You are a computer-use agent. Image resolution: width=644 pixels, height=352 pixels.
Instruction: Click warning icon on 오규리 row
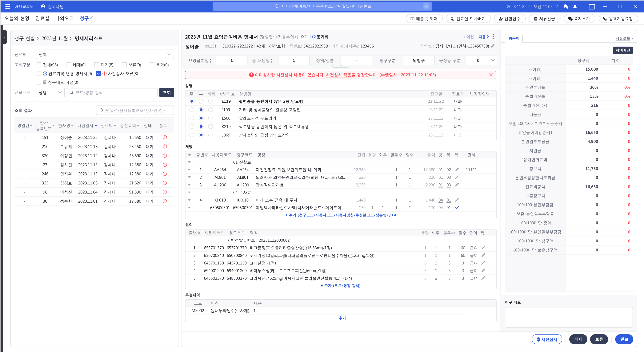[x=165, y=147]
